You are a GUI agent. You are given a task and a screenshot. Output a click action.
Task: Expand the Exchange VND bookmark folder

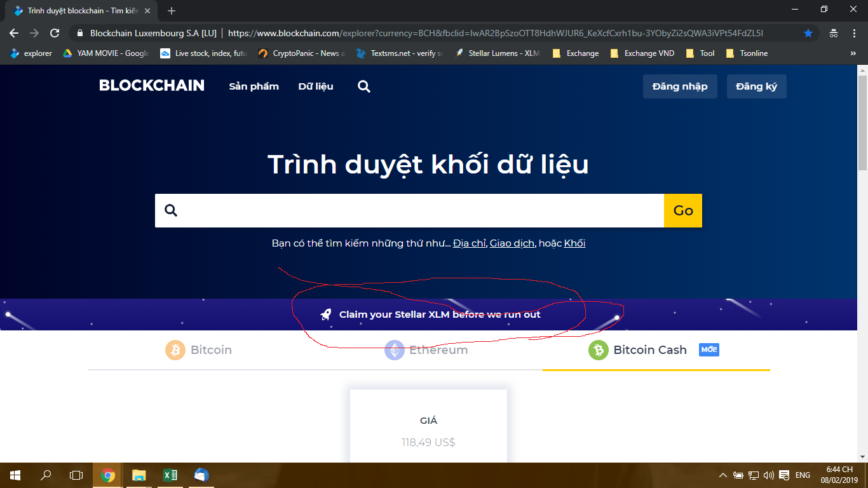[642, 53]
